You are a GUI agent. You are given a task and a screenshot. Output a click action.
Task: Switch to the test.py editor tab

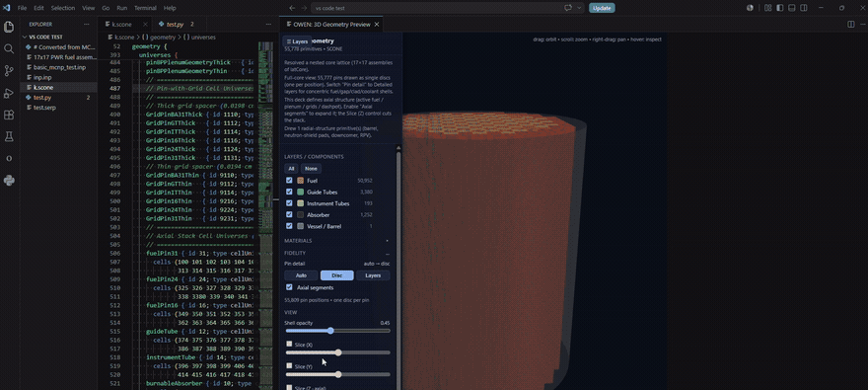coord(179,25)
